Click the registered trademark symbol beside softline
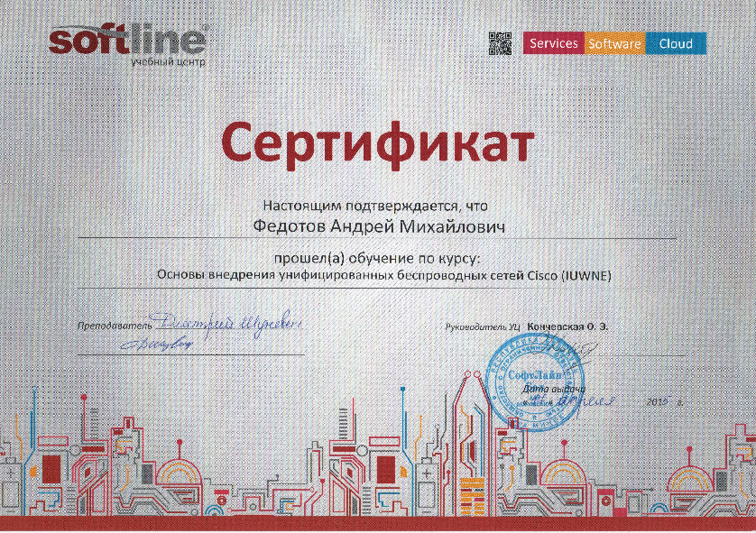Screen dimensions: 756x533 pyautogui.click(x=204, y=29)
